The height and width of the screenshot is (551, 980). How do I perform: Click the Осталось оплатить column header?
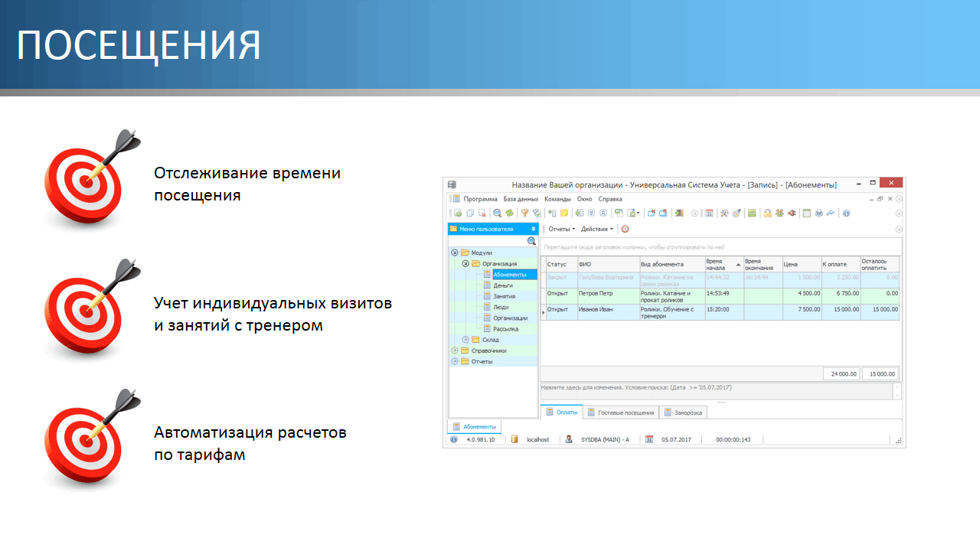point(880,264)
